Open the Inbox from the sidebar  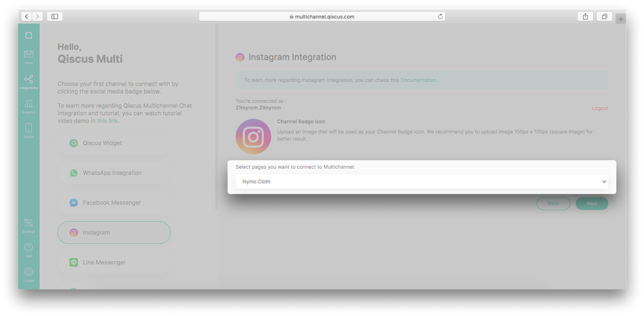coord(28,56)
